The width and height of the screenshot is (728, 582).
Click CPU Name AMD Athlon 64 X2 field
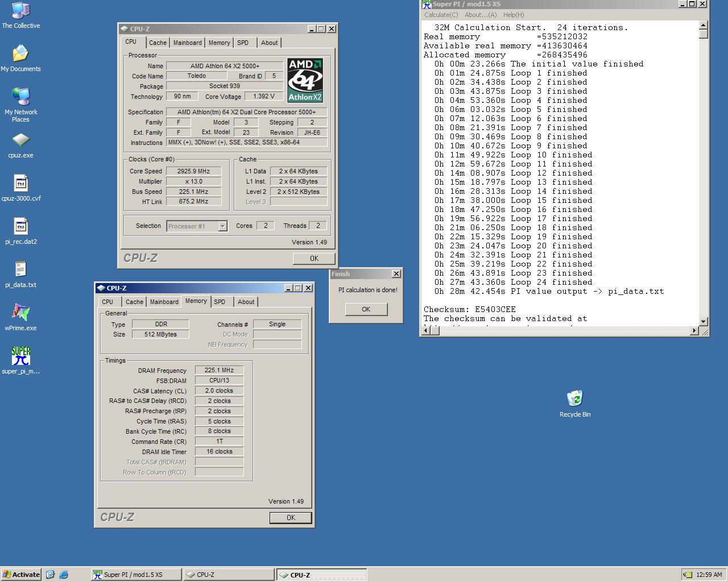point(225,66)
